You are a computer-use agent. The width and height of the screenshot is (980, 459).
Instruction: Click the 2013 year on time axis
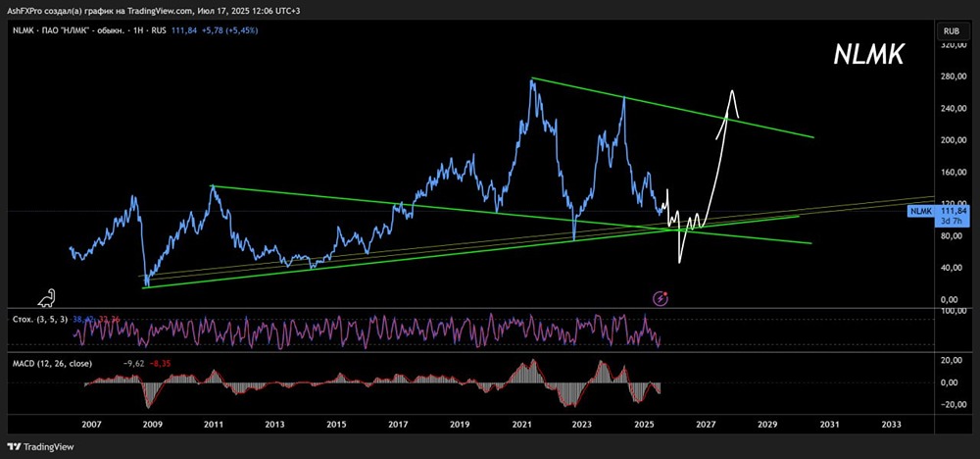click(275, 424)
